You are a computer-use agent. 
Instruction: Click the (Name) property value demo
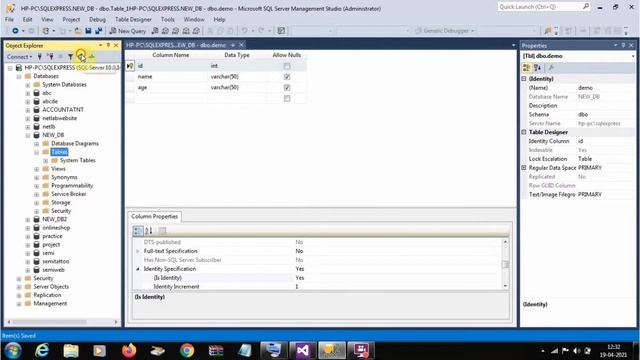tap(585, 88)
